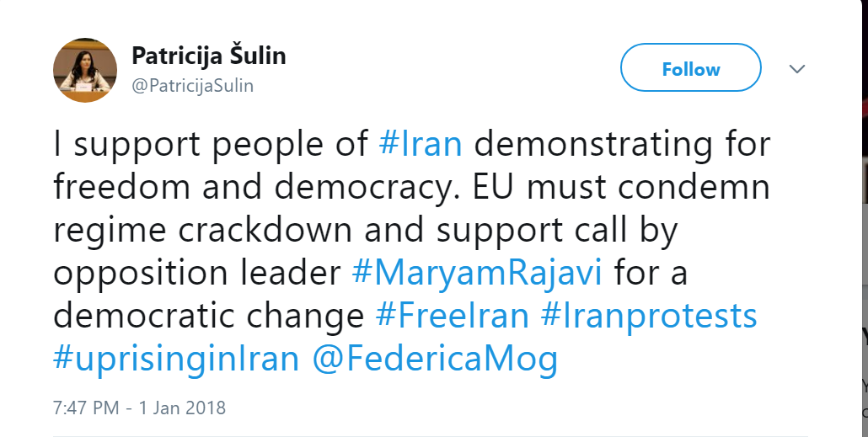Open the #uprisinginIran hashtag

point(176,359)
